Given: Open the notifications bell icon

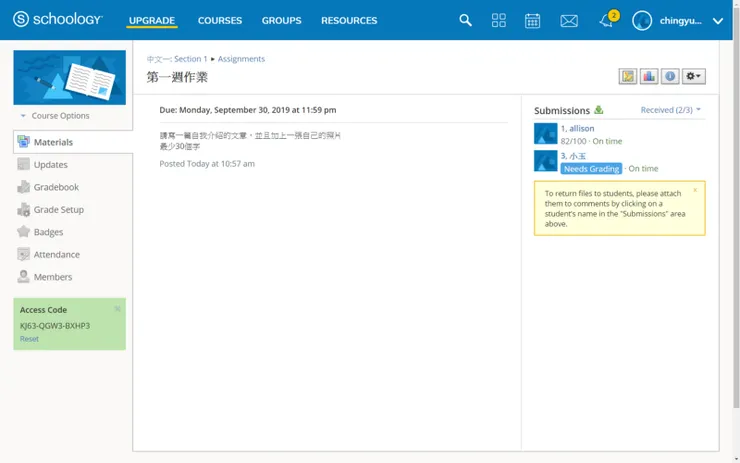Looking at the screenshot, I should coord(606,21).
